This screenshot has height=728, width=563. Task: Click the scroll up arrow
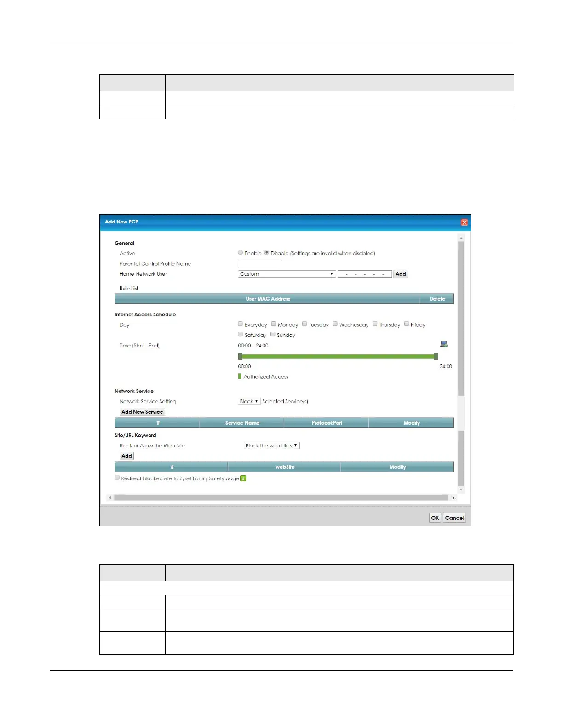[461, 238]
